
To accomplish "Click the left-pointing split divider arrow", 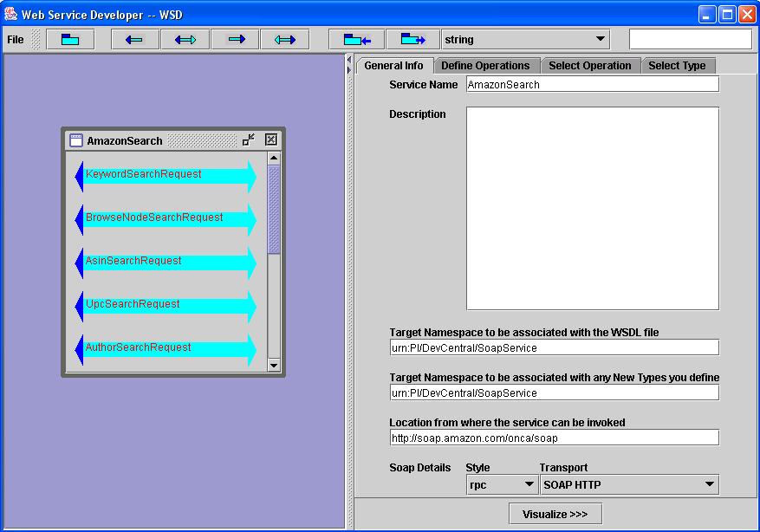I will [348, 60].
